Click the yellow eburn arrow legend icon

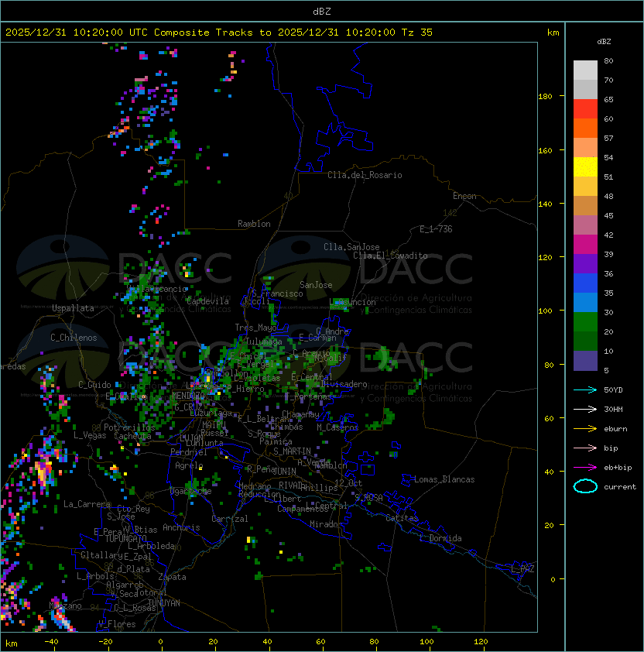[585, 428]
